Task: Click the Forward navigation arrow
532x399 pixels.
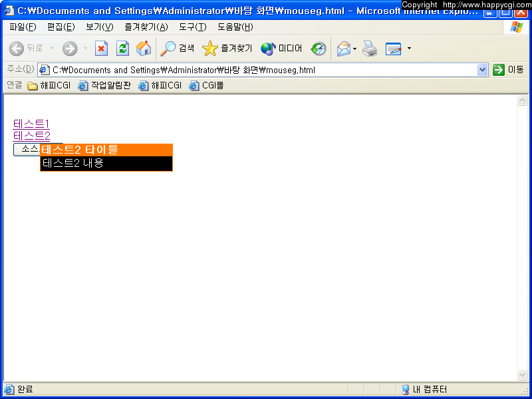Action: click(70, 49)
